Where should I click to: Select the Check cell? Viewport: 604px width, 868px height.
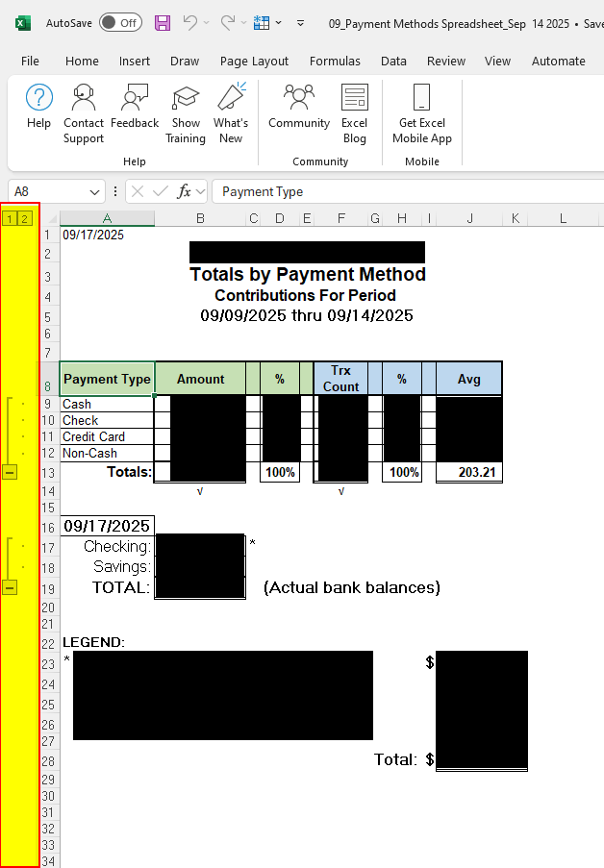[107, 421]
